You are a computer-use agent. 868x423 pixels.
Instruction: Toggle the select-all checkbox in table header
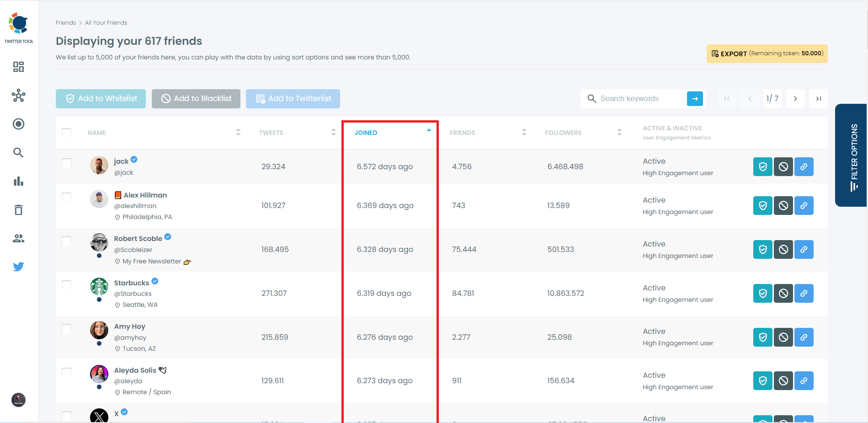(67, 133)
